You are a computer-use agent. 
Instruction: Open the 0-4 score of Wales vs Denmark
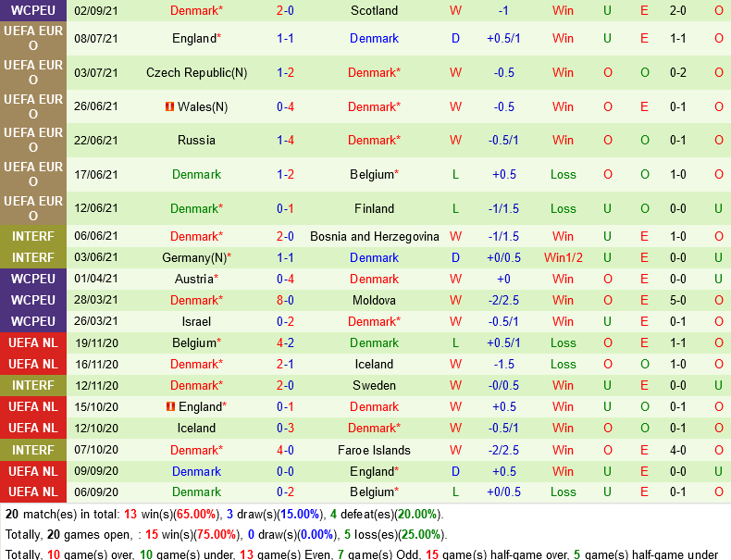[x=285, y=106]
